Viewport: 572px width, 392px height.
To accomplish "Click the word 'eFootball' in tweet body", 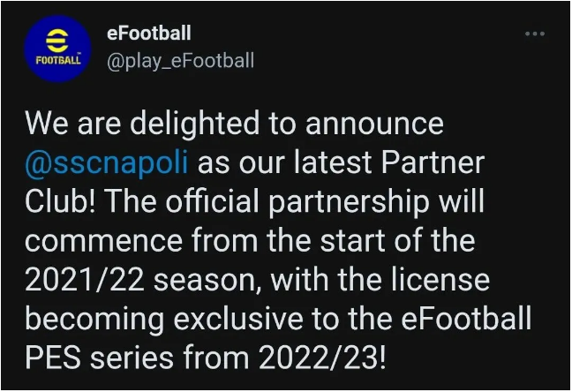I will 466,318.
